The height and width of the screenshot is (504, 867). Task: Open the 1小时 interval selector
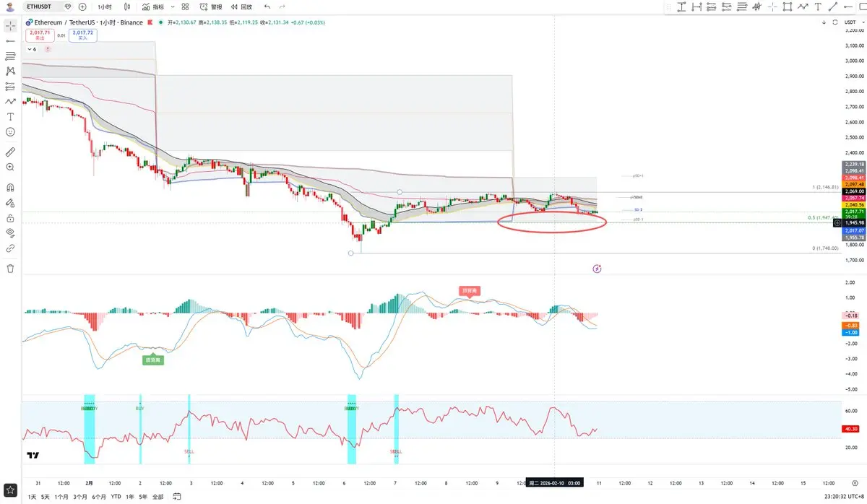coord(105,6)
